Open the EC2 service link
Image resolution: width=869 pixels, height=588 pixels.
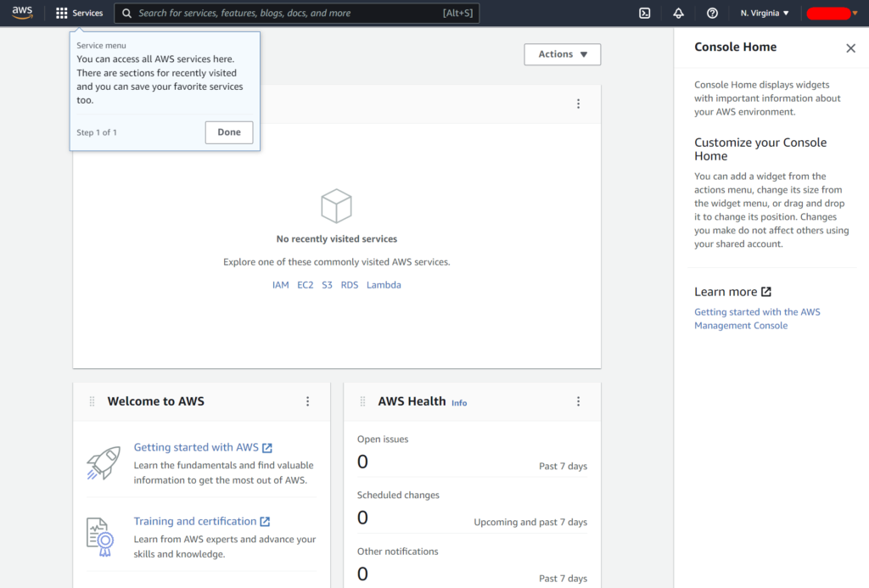pos(305,285)
